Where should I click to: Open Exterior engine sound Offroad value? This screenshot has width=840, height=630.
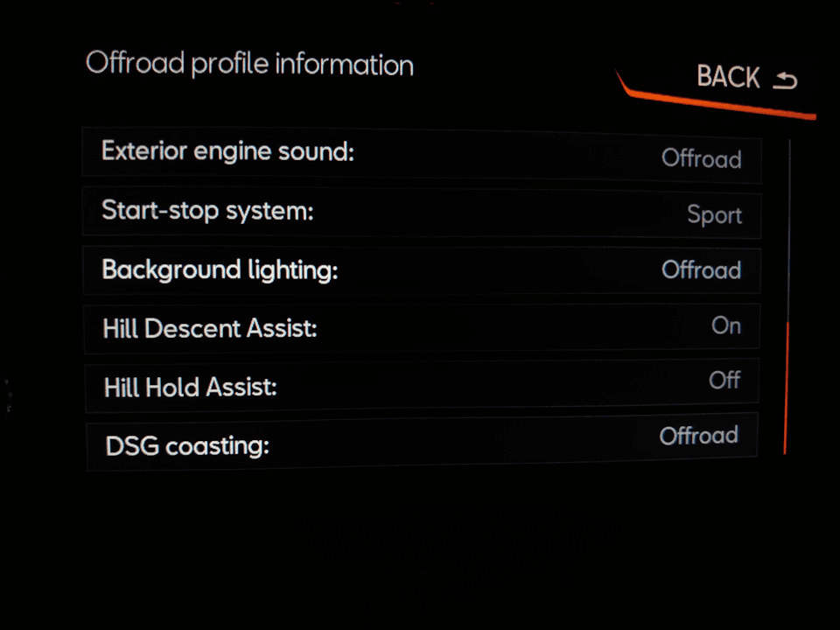pos(701,159)
